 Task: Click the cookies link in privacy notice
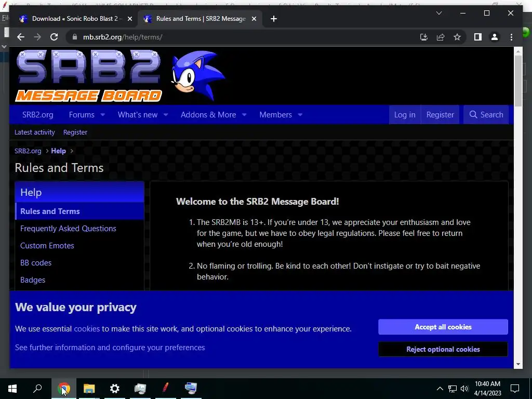tap(87, 329)
